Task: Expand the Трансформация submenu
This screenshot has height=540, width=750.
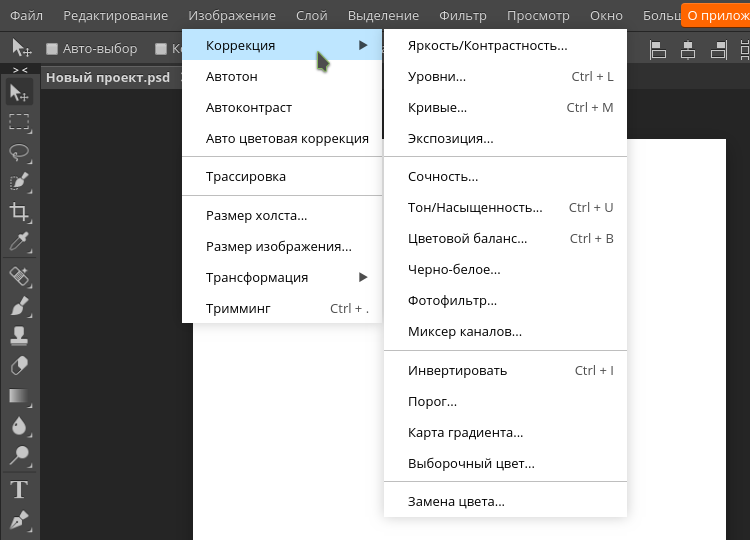Action: [x=282, y=277]
